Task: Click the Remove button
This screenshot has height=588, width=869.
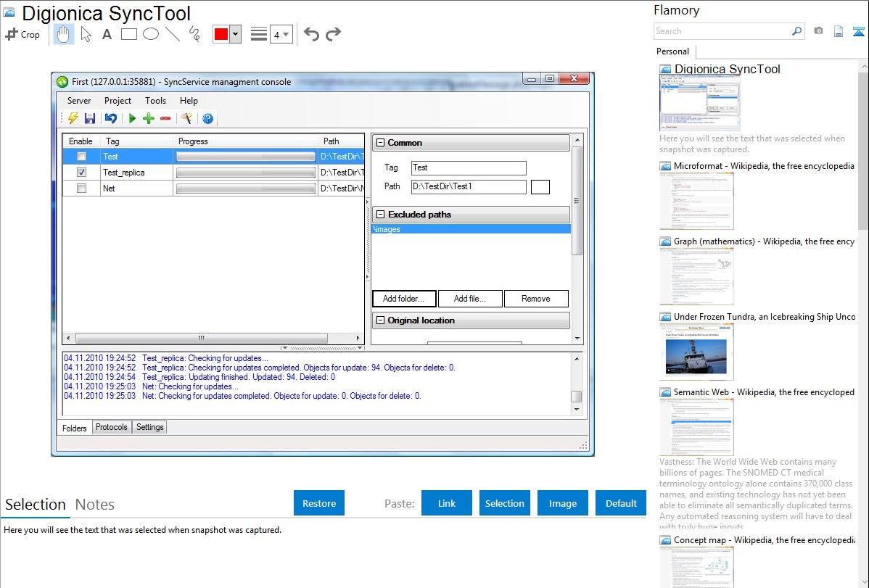Action: coord(536,299)
